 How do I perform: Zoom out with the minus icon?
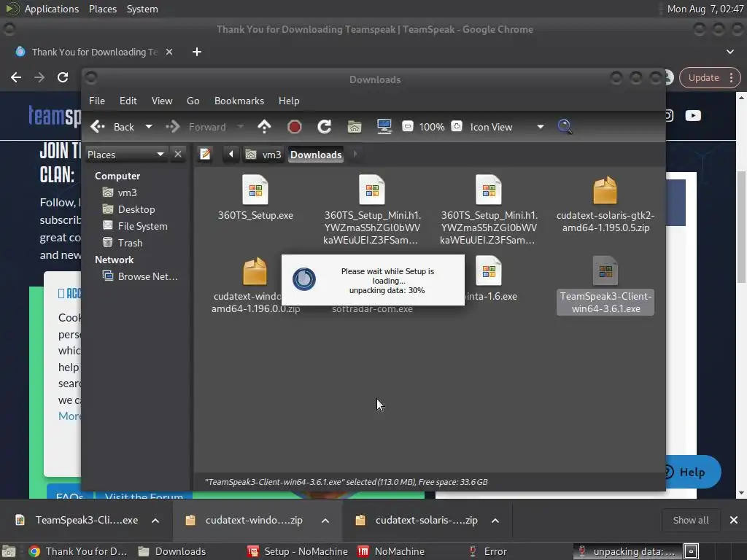tap(407, 126)
